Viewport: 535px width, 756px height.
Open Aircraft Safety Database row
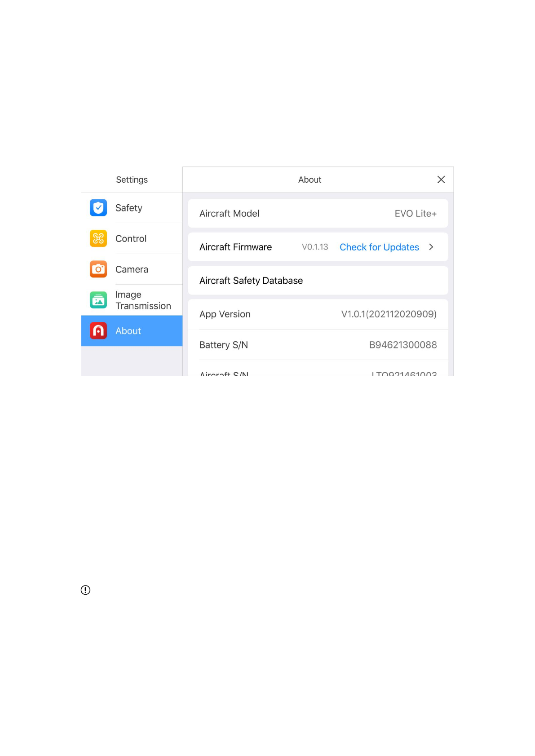pyautogui.click(x=318, y=281)
